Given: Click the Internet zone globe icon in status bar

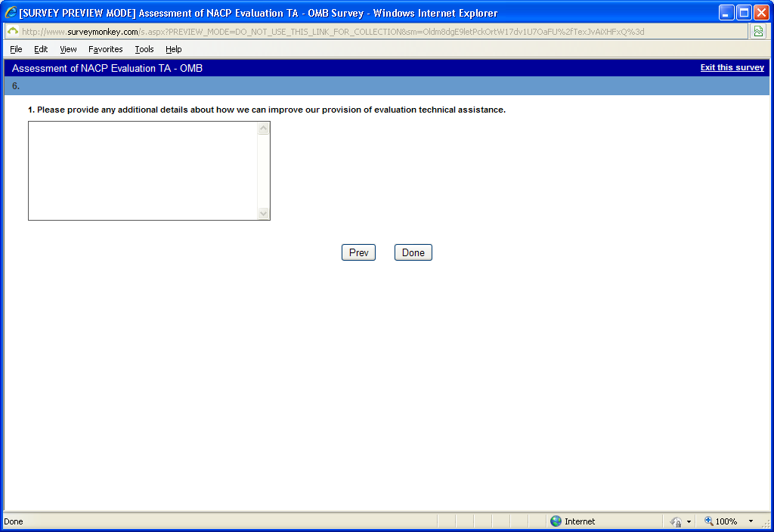Looking at the screenshot, I should 556,521.
